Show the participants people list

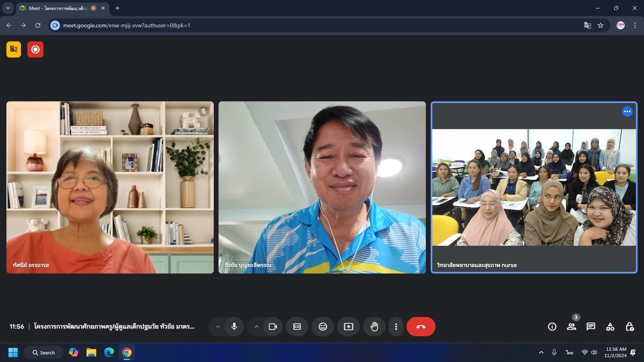tap(571, 327)
